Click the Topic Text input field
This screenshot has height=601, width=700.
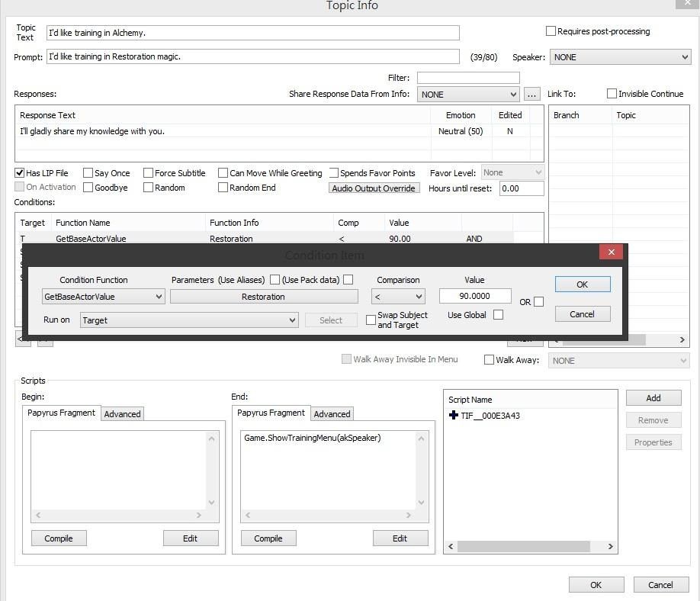pyautogui.click(x=252, y=33)
